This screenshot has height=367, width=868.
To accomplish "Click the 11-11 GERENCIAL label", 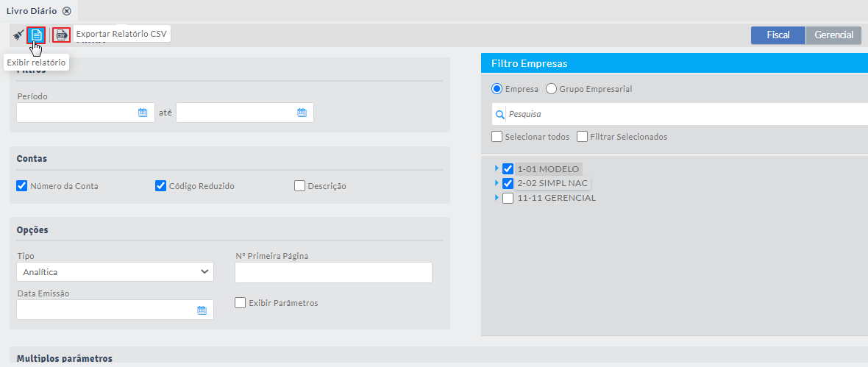I will [556, 198].
